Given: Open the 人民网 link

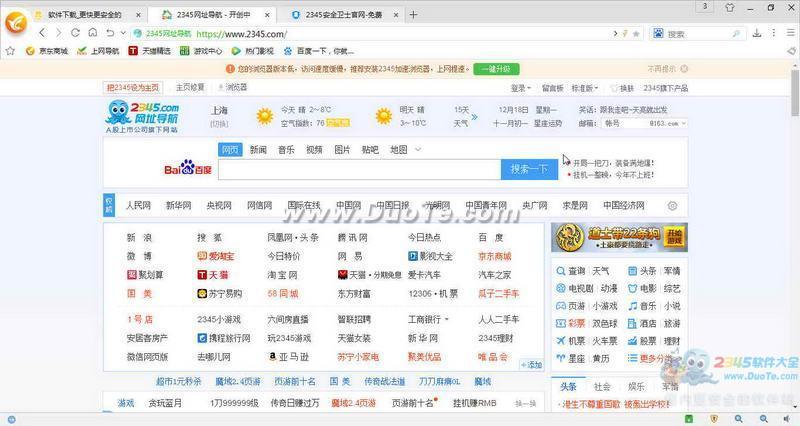Looking at the screenshot, I should point(138,205).
